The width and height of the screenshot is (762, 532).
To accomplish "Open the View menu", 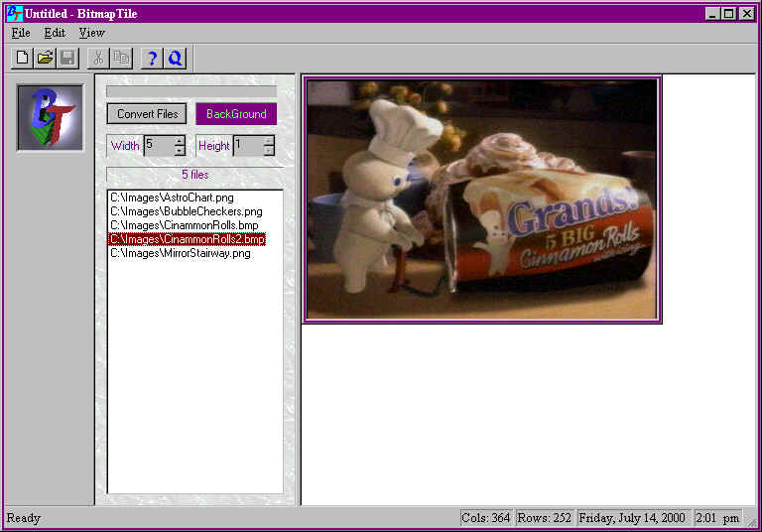I will click(x=91, y=33).
